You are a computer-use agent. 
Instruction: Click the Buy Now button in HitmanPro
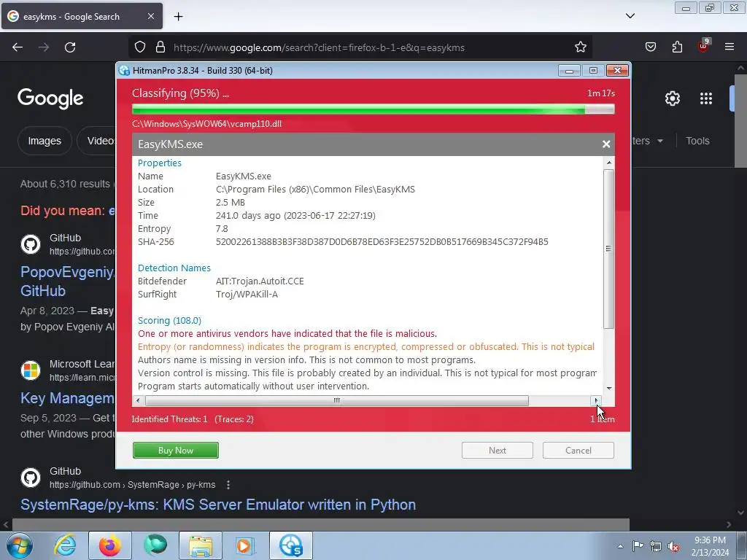[x=175, y=451]
